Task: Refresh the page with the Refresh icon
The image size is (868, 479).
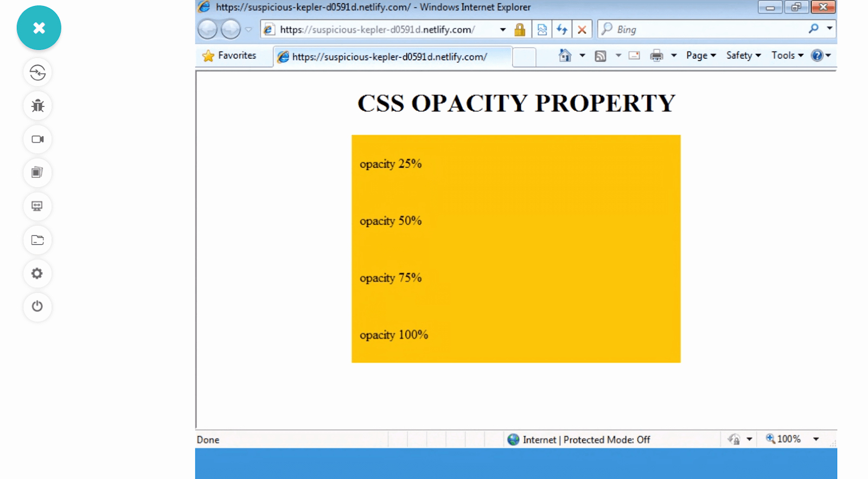Action: point(562,30)
